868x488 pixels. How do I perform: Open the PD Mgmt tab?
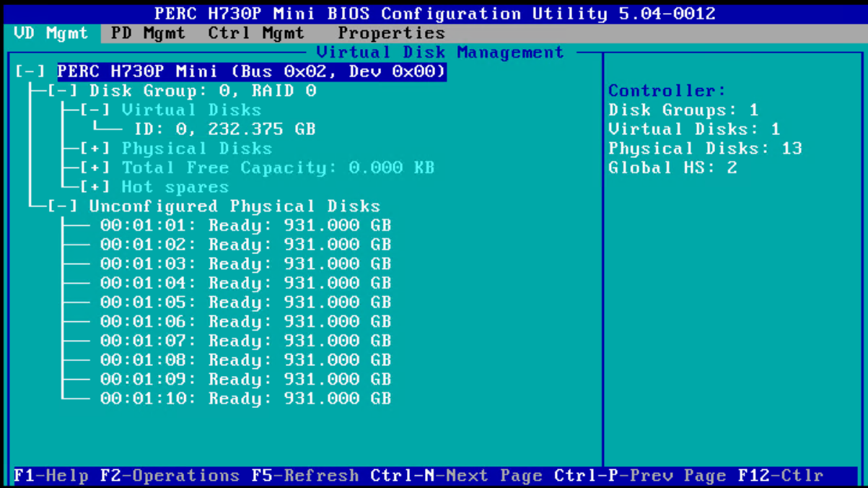coord(147,33)
